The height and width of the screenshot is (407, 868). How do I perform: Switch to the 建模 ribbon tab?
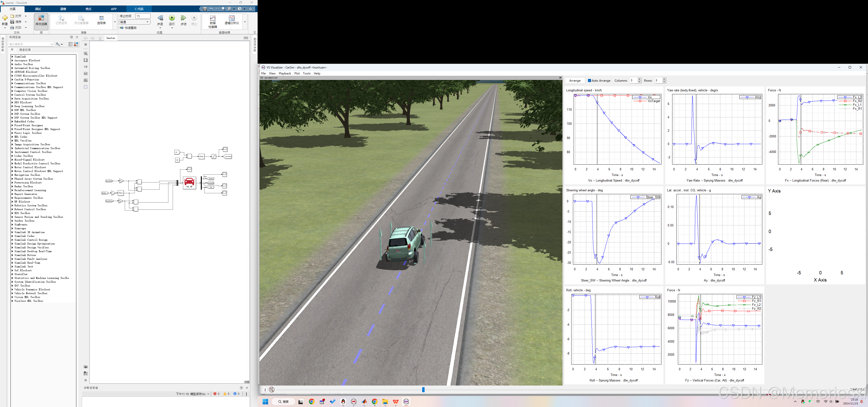(63, 9)
